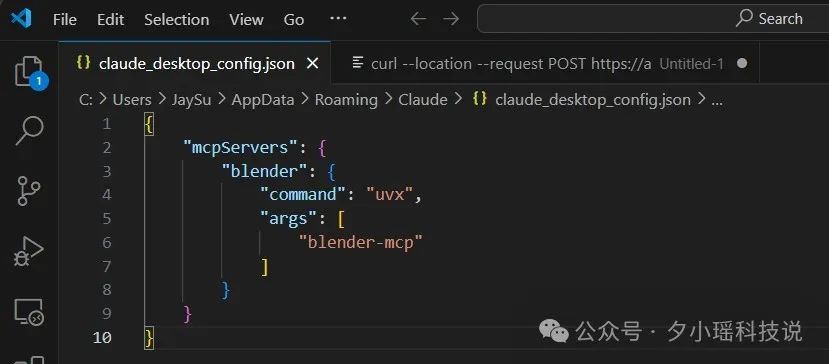Open the Edit menu
829x364 pixels.
[x=110, y=20]
